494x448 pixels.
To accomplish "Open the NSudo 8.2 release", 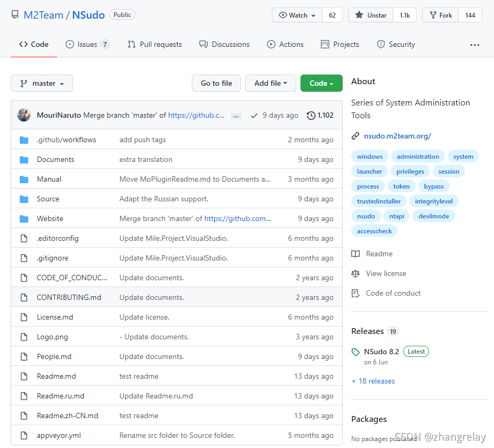I will 382,352.
